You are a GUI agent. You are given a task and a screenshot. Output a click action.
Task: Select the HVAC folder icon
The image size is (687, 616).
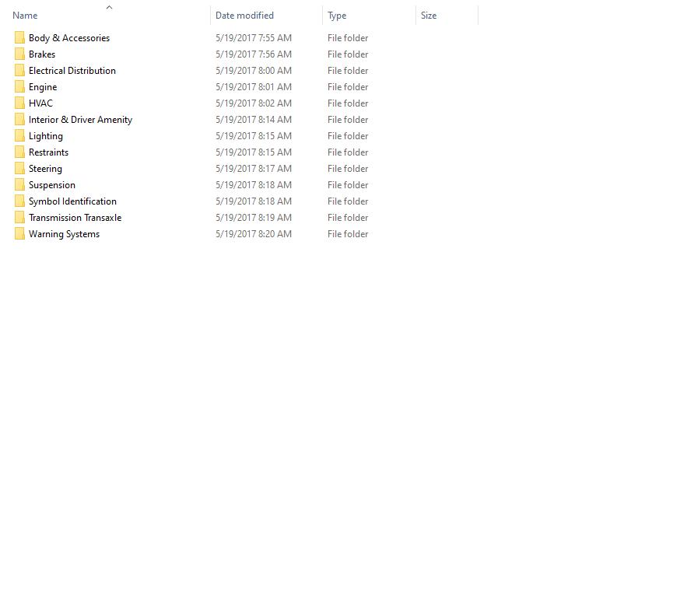19,103
